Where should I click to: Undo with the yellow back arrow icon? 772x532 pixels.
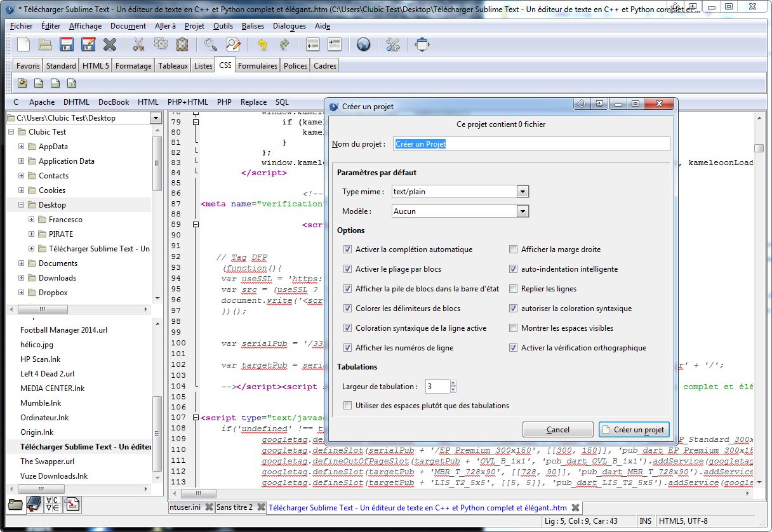[262, 44]
